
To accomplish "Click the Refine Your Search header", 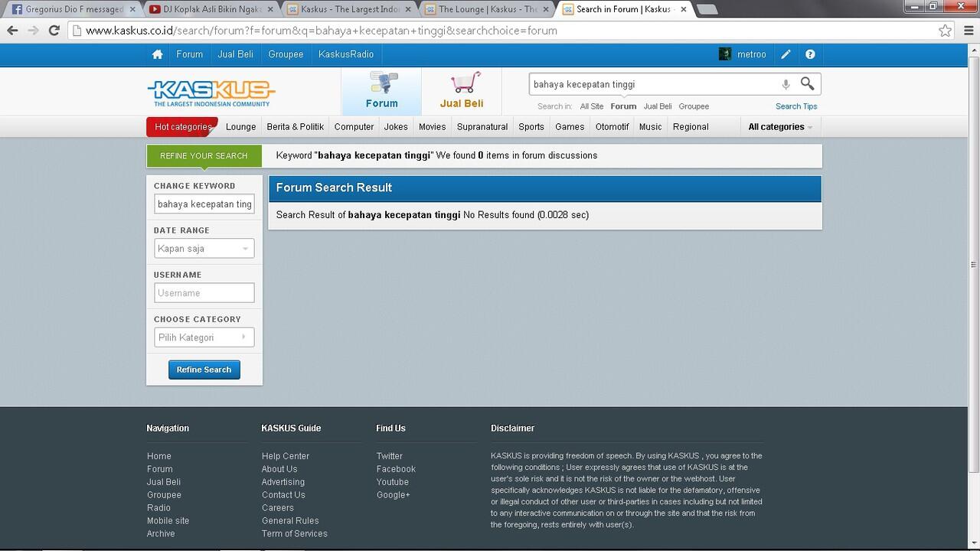I will click(x=204, y=156).
